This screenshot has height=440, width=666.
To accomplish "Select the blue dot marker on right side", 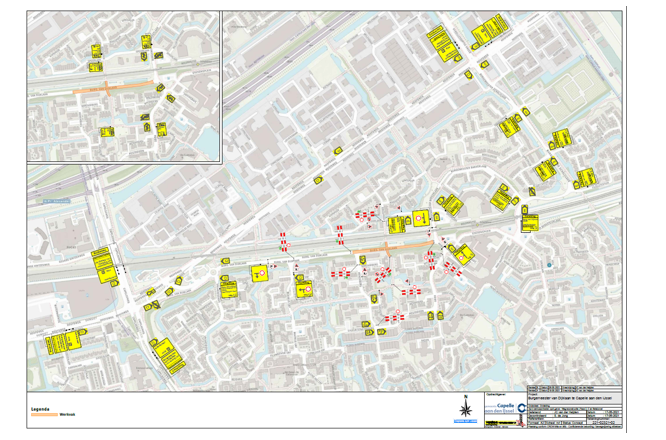I will click(x=549, y=264).
